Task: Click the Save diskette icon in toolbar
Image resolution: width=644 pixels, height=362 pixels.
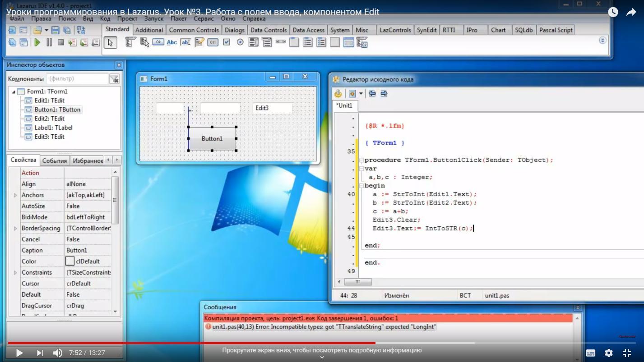Action: click(x=55, y=30)
